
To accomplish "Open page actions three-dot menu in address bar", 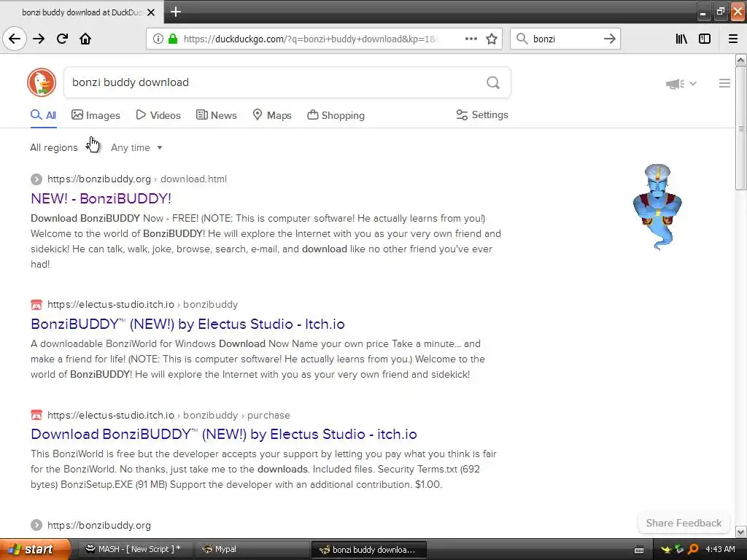I will pos(471,39).
